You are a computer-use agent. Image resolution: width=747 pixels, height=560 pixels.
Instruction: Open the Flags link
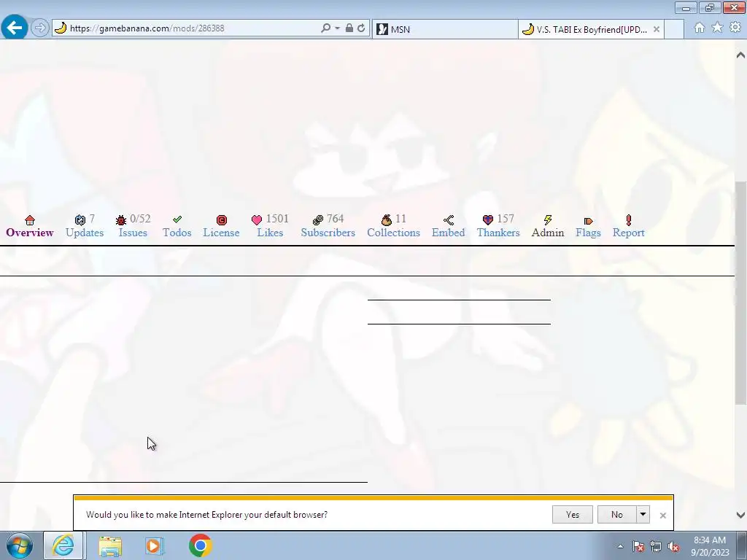(x=589, y=233)
